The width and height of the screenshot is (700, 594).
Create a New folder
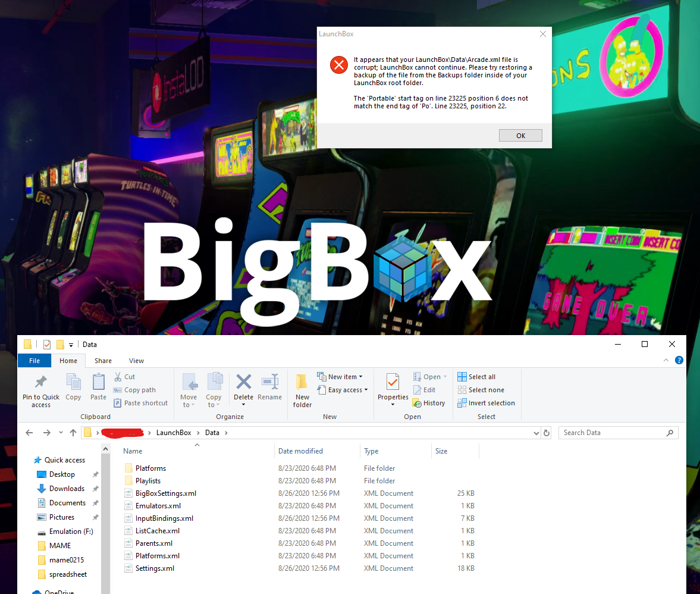pyautogui.click(x=302, y=391)
